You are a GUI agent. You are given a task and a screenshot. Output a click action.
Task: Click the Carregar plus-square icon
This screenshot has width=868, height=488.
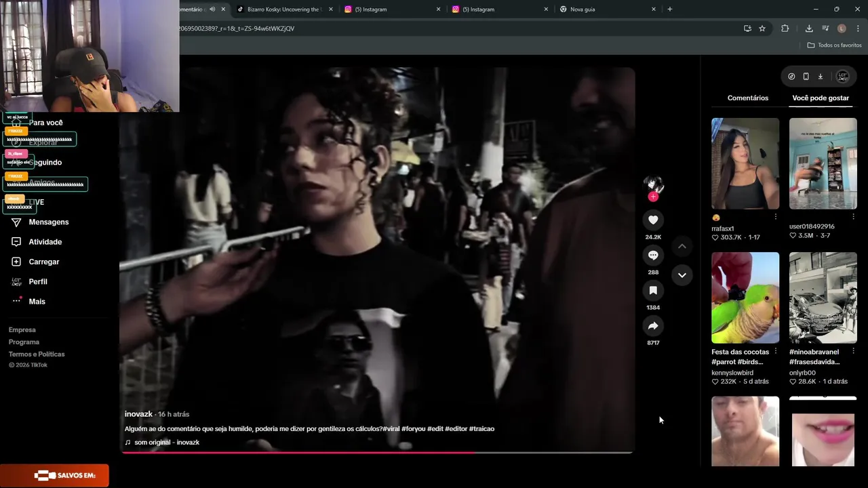coord(16,262)
